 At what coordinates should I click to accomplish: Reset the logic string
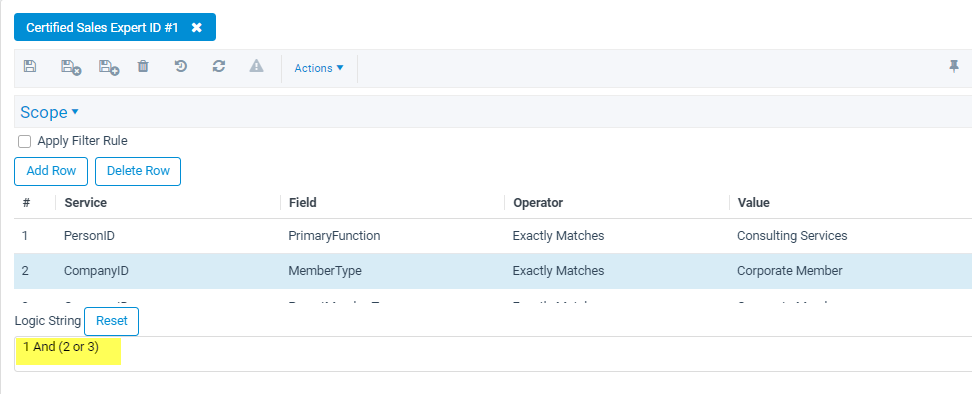point(112,321)
